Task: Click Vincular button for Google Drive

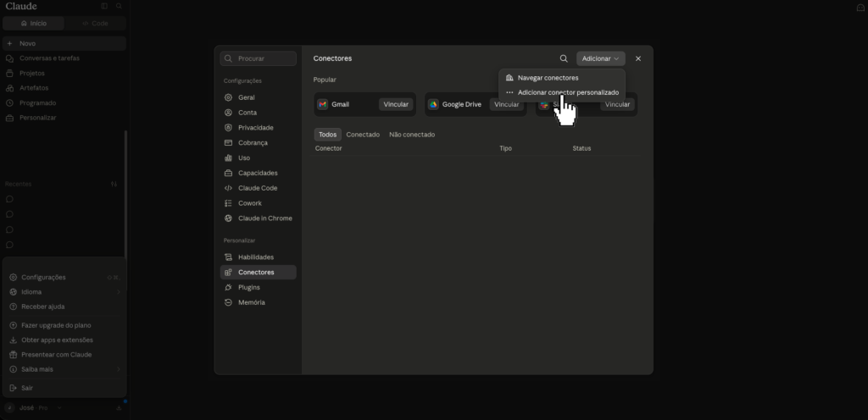Action: click(507, 104)
